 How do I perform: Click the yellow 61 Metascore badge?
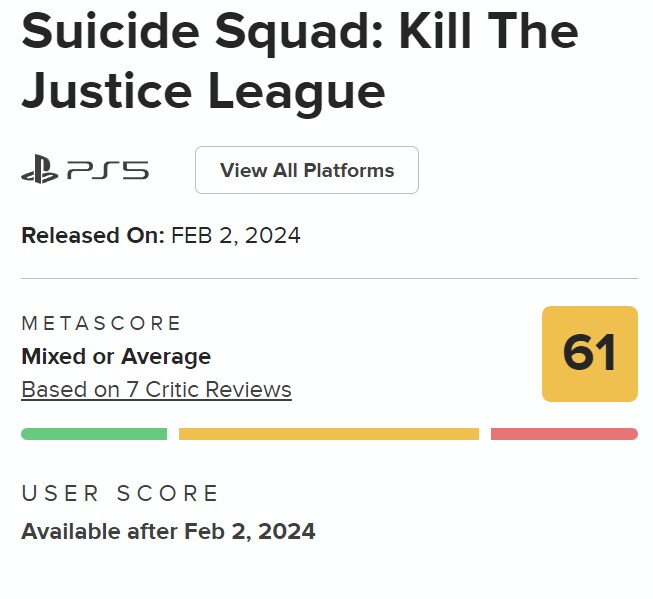[589, 354]
